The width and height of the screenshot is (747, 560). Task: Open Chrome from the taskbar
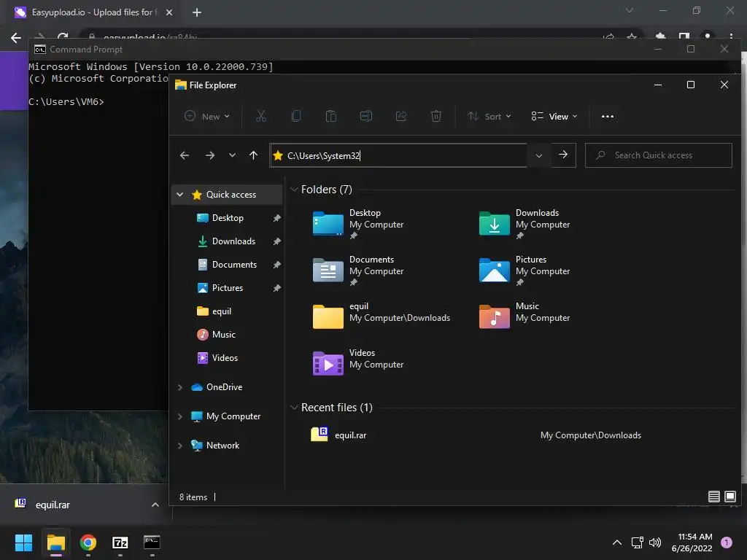click(88, 542)
